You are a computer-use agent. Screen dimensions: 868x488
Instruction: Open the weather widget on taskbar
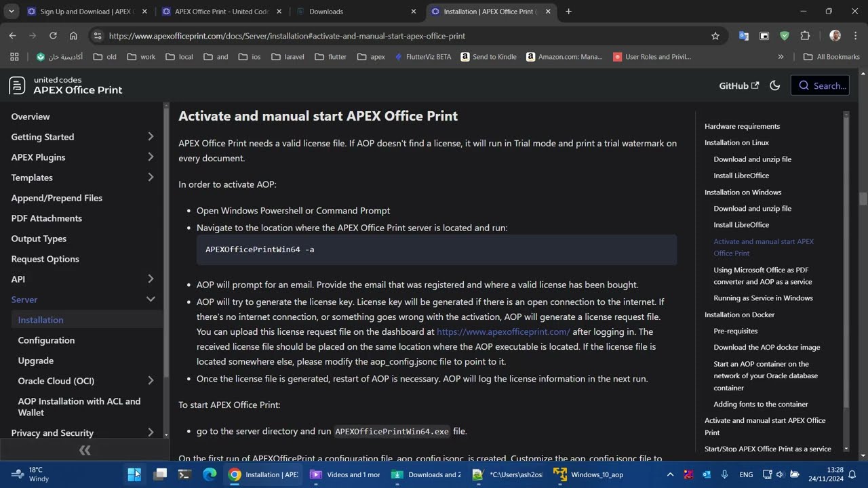click(x=31, y=474)
